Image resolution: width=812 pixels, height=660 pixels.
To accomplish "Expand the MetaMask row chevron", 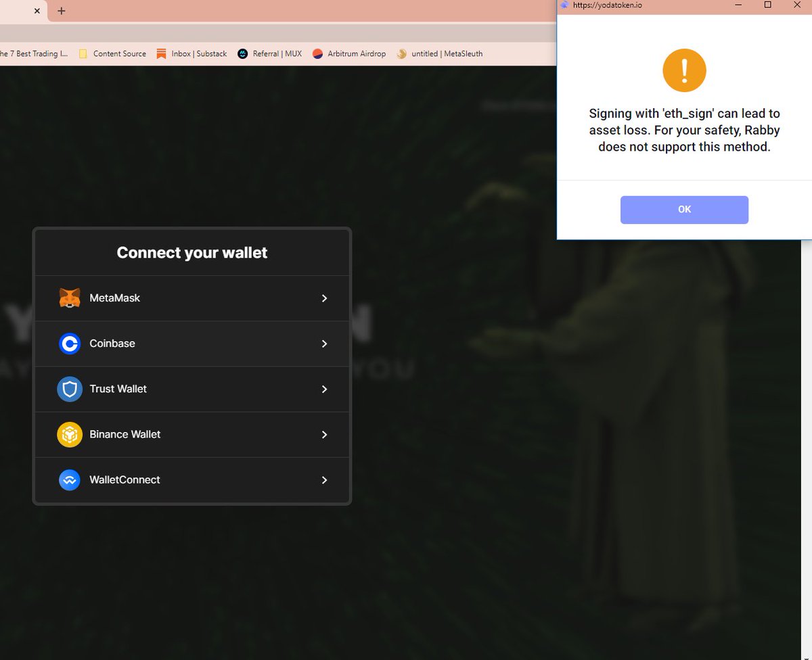I will [x=325, y=298].
